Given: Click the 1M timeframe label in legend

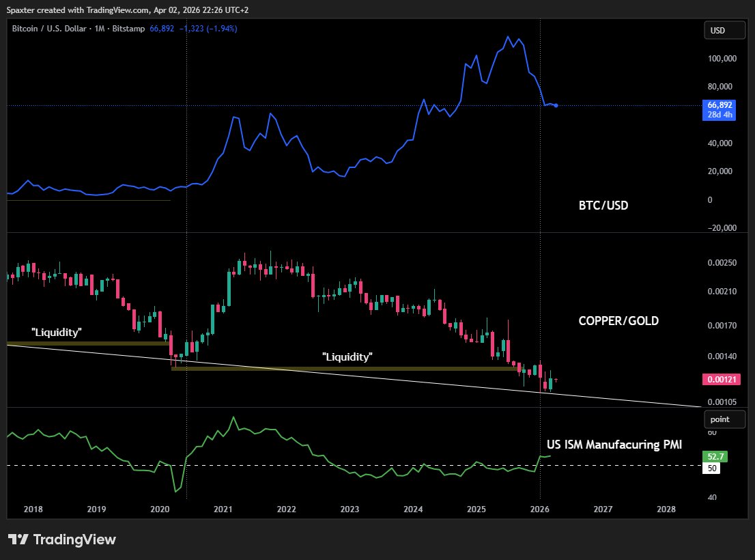Looking at the screenshot, I should (100, 29).
